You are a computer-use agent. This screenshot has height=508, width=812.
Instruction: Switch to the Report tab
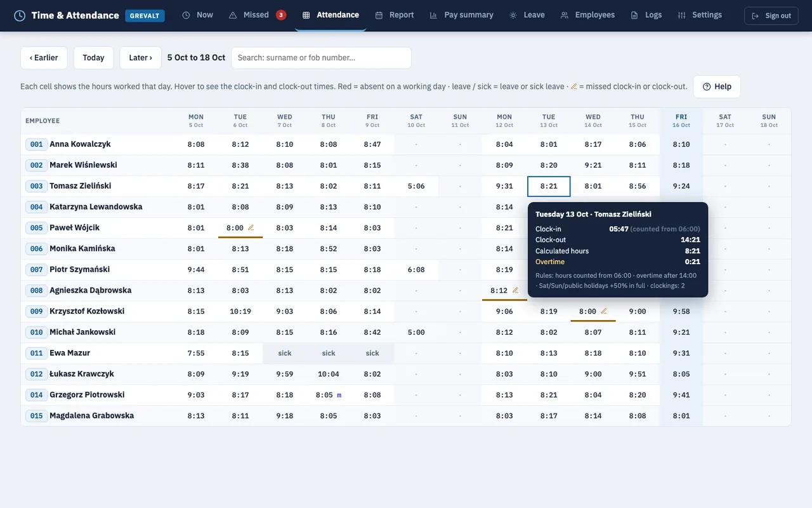(x=394, y=15)
